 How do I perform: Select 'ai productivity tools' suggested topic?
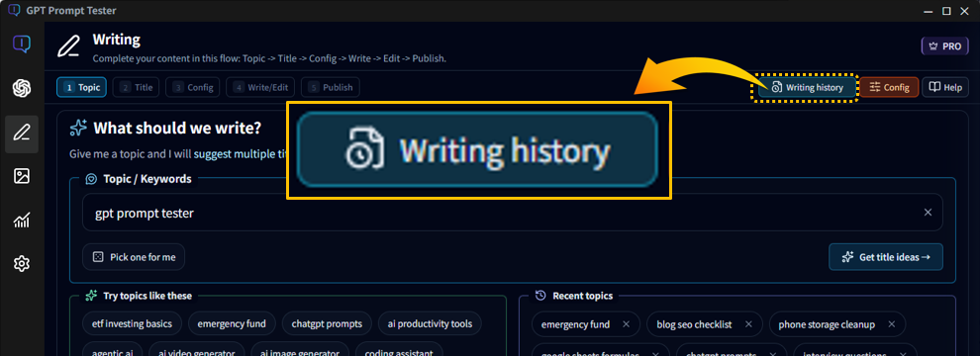(x=430, y=324)
